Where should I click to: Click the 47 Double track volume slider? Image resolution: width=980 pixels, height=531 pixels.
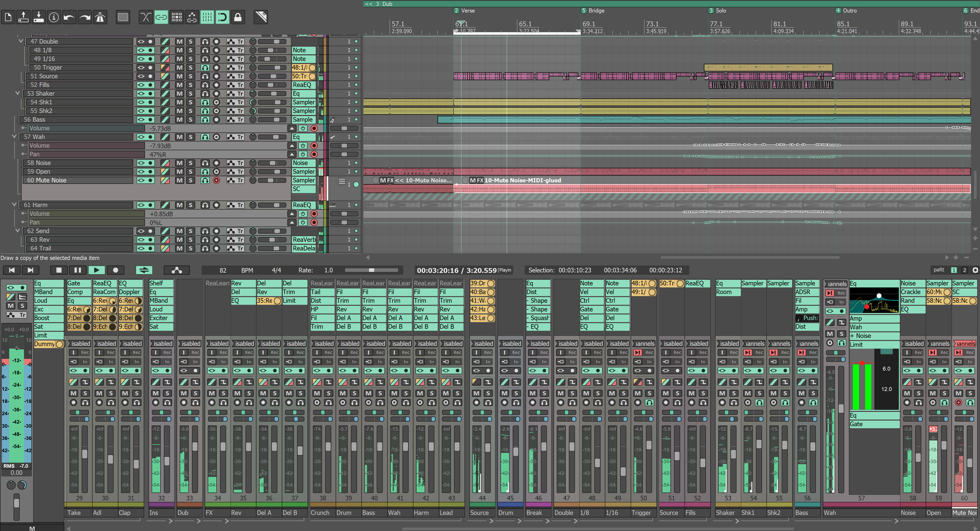(x=272, y=41)
